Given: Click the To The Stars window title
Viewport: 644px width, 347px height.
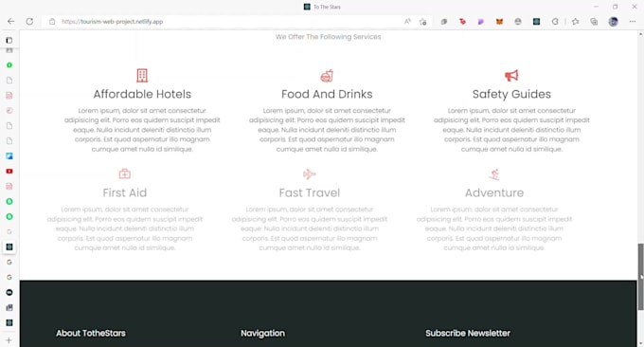Looking at the screenshot, I should pos(327,7).
